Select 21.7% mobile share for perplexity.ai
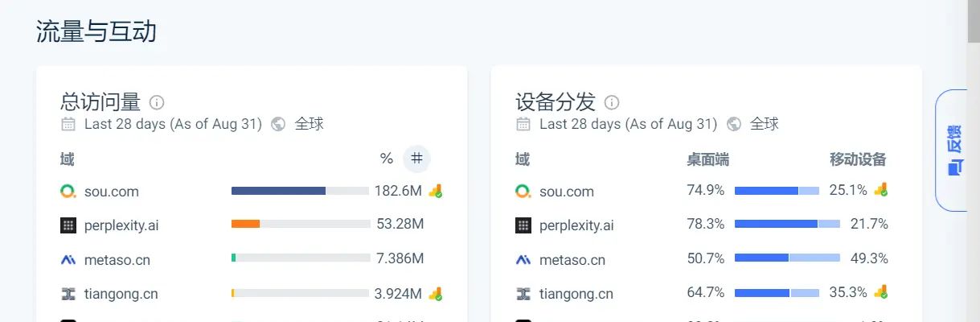 pyautogui.click(x=870, y=224)
